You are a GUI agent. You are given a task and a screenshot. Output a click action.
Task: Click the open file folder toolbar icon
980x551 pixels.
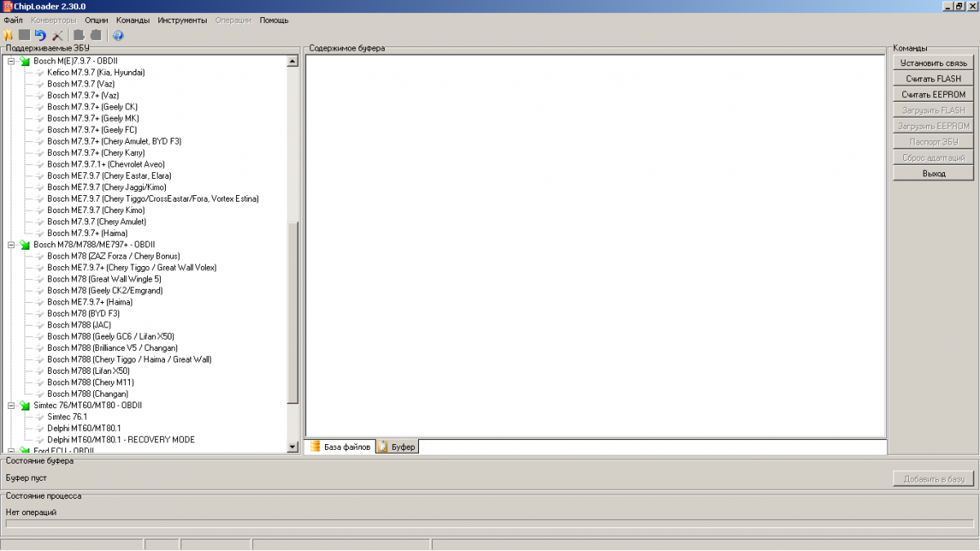click(9, 35)
